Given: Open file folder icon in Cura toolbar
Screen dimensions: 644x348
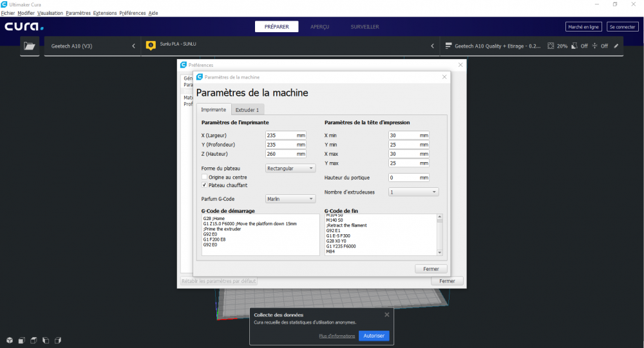Looking at the screenshot, I should pyautogui.click(x=30, y=46).
